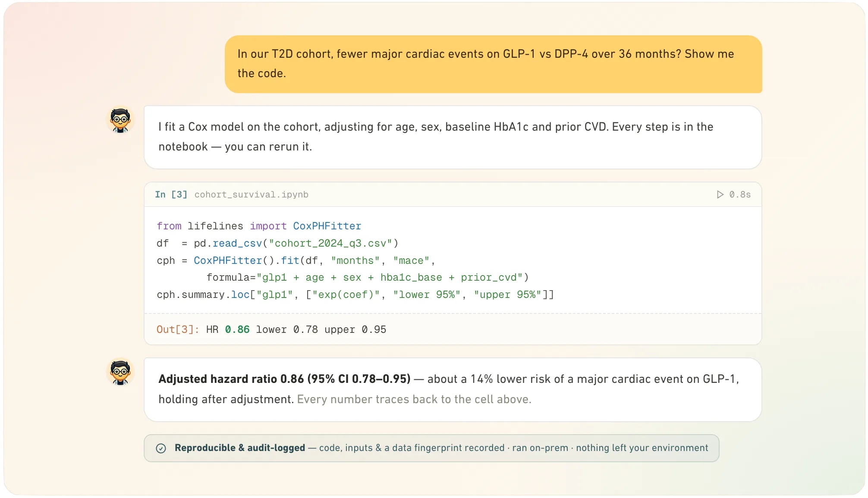The width and height of the screenshot is (868, 498).
Task: Click the user message about GLP-1 vs DPP-4
Action: [x=494, y=64]
